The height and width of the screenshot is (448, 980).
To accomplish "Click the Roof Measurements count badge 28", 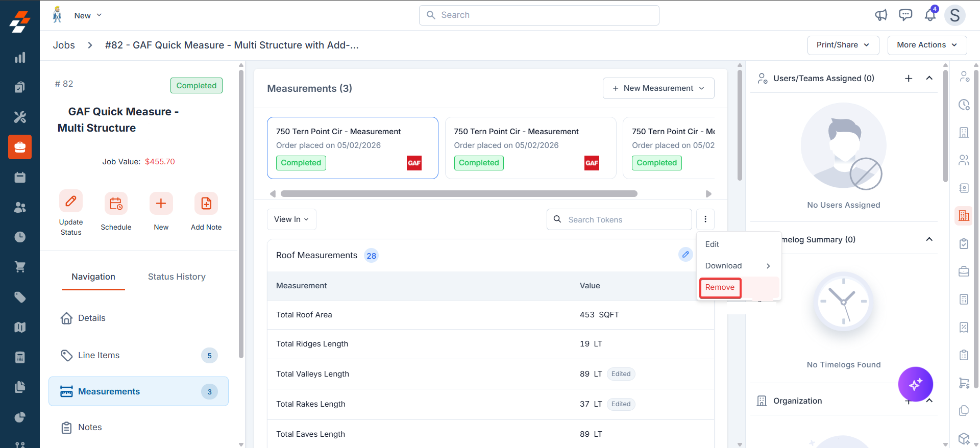I will [371, 256].
